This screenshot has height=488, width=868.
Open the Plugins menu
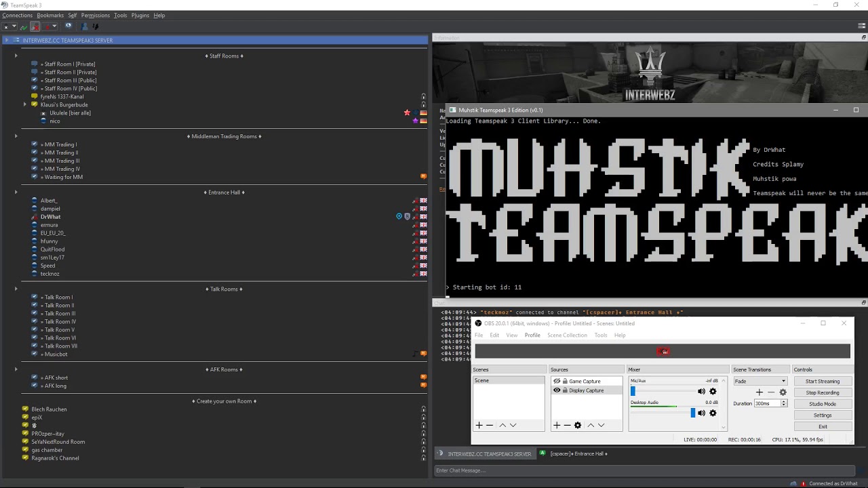click(140, 15)
